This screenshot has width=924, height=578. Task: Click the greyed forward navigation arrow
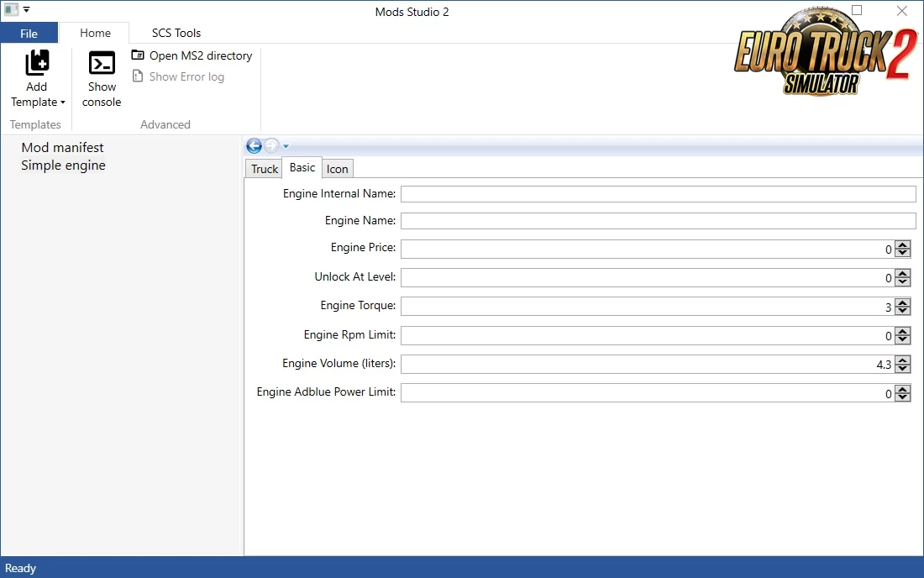pyautogui.click(x=271, y=145)
